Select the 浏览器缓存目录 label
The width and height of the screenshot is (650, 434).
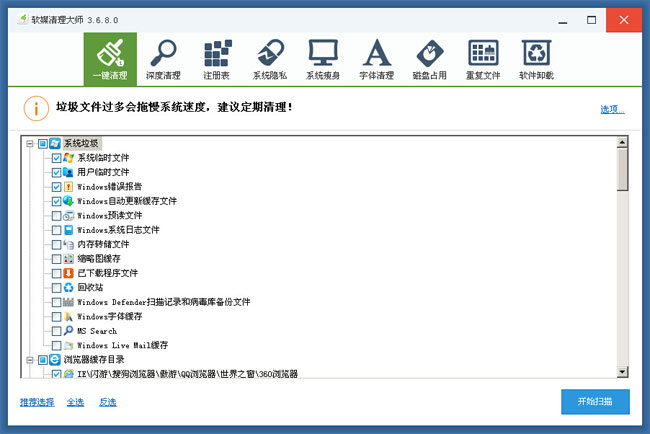pos(94,359)
